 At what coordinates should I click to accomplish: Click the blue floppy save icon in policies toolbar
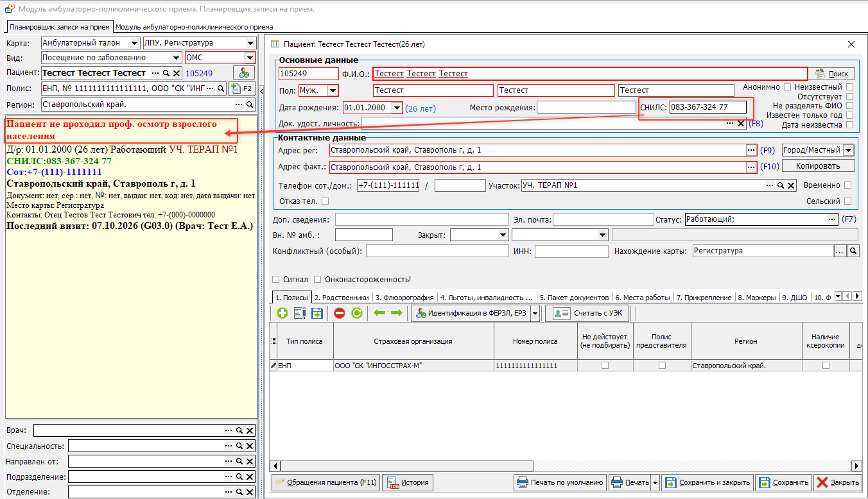click(x=317, y=314)
